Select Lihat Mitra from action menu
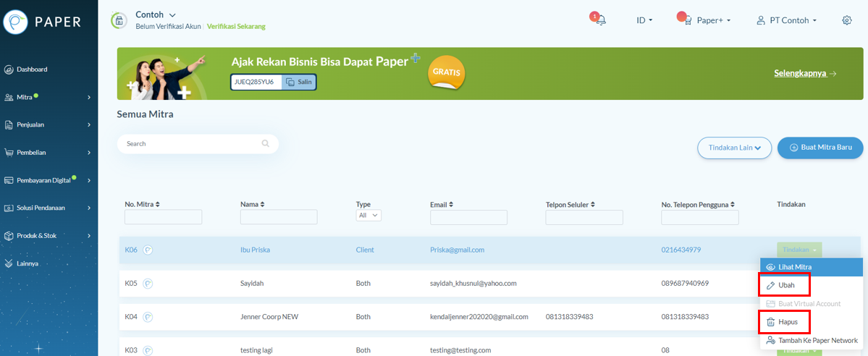 811,267
